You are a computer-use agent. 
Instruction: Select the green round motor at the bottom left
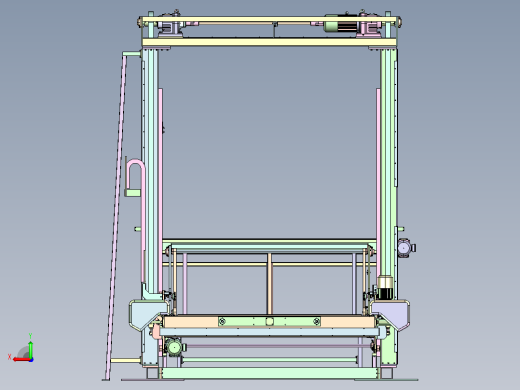click(174, 348)
